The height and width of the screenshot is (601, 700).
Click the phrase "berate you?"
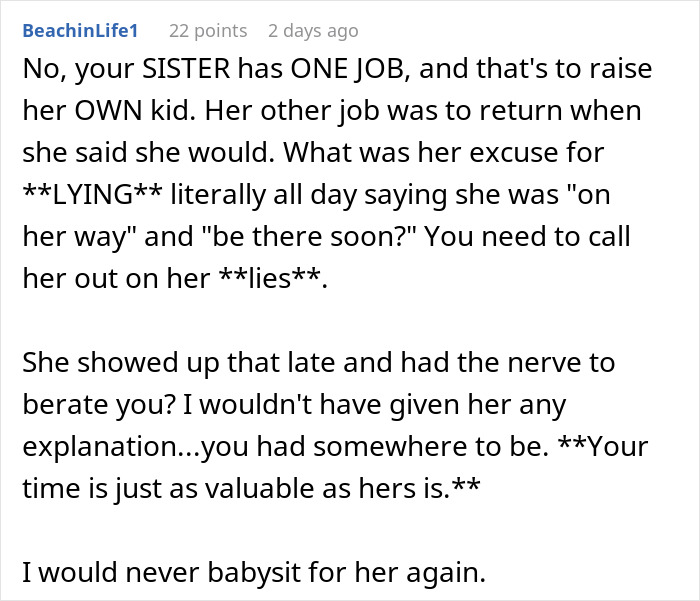click(x=98, y=404)
